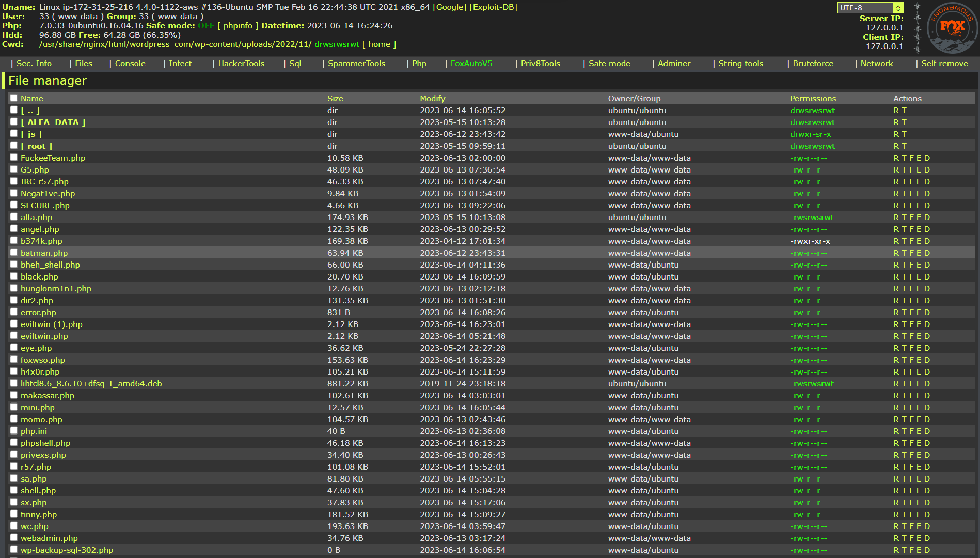Image resolution: width=980 pixels, height=558 pixels.
Task: Open the parent directory [ .. ] entry
Action: pyautogui.click(x=30, y=111)
